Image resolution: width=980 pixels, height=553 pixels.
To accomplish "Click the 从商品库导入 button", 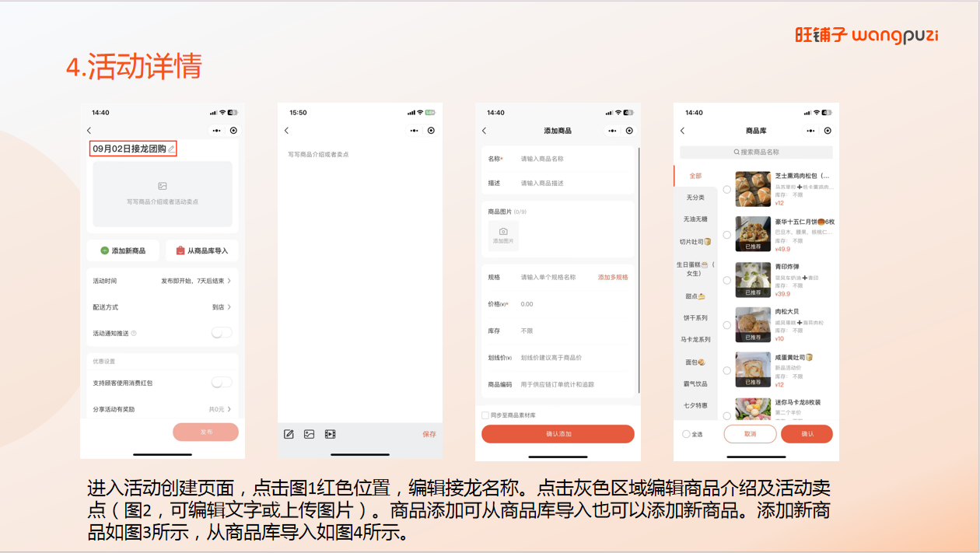I will (202, 250).
